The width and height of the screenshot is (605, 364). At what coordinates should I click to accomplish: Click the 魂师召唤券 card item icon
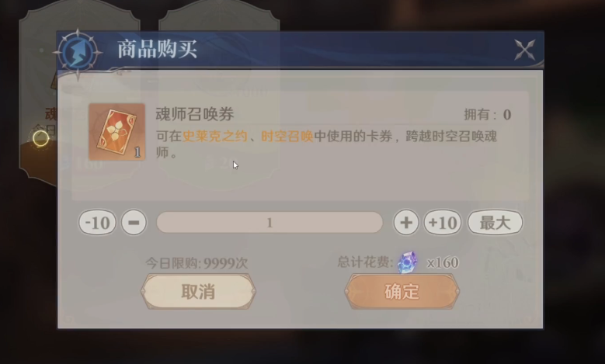tap(117, 132)
